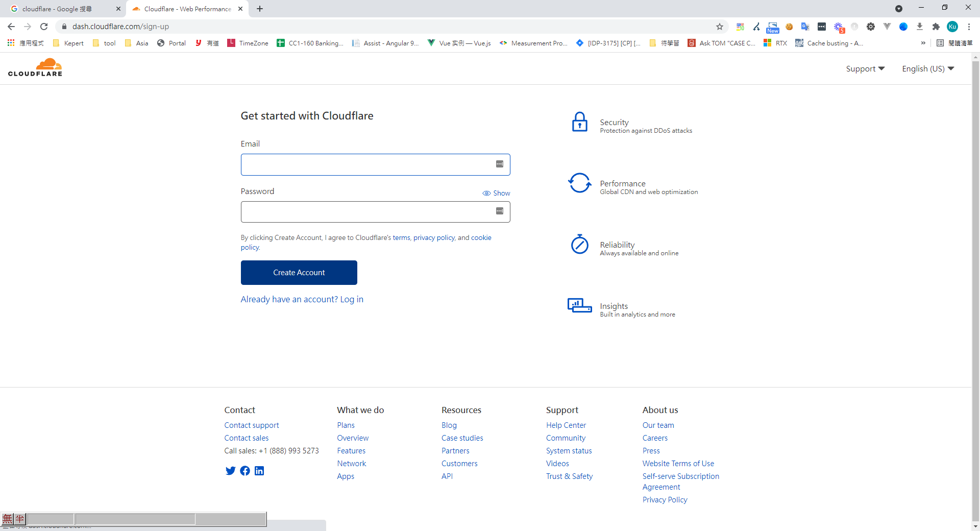This screenshot has height=531, width=980.
Task: Click the Security padlock icon
Action: (x=579, y=122)
